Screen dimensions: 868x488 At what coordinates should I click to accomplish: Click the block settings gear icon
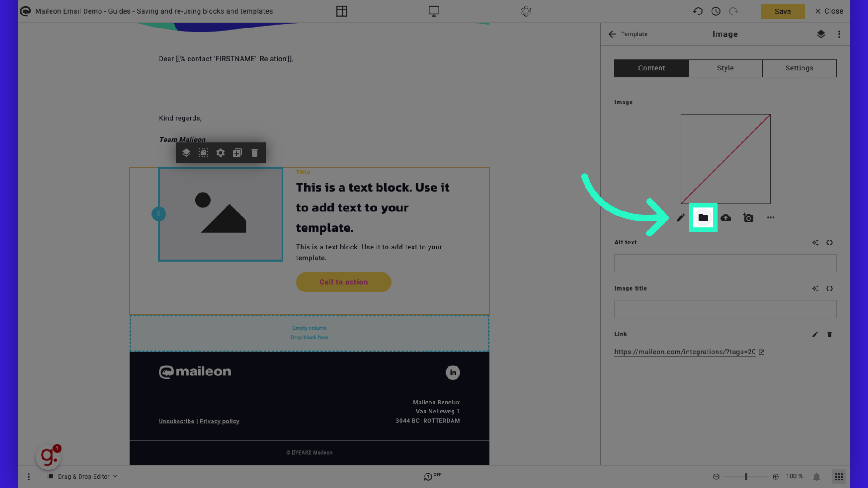pyautogui.click(x=220, y=153)
